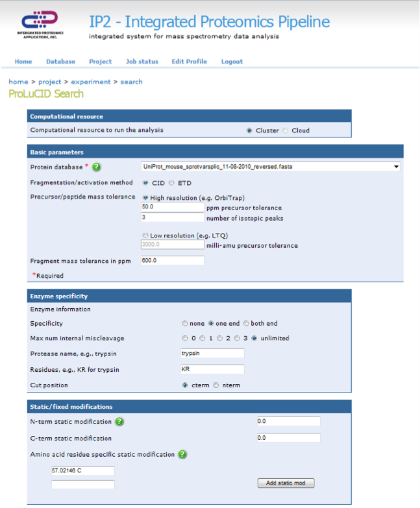
Task: Set max internal miscleavage to 0
Action: click(185, 338)
